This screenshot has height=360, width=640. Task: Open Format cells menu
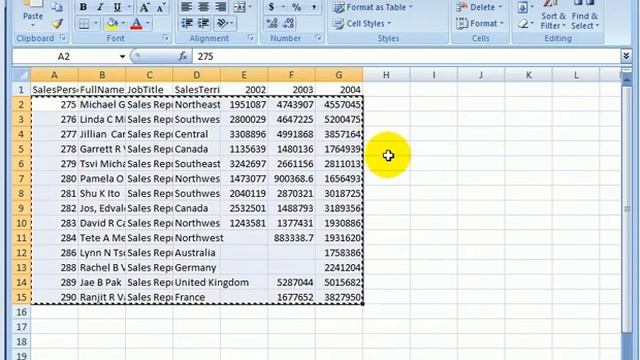480,24
